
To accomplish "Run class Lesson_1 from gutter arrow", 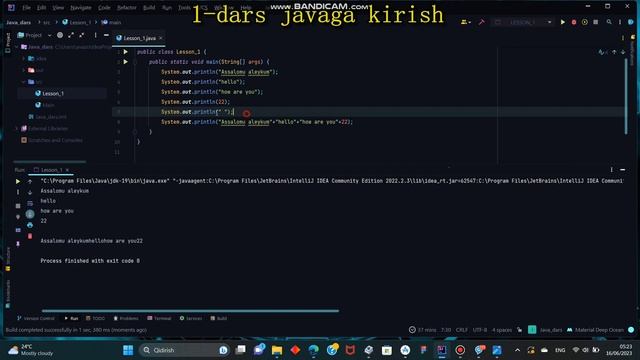I will click(x=126, y=52).
